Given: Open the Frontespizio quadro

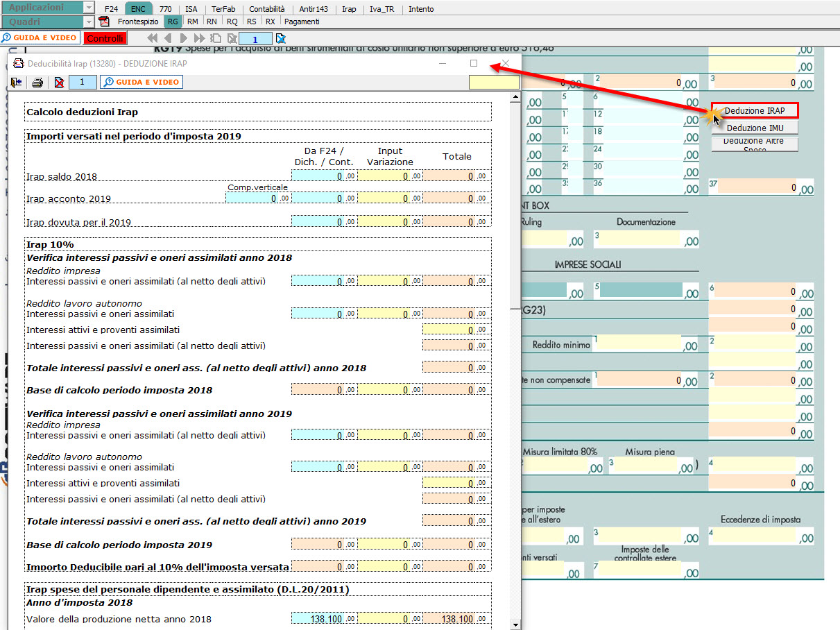Looking at the screenshot, I should (x=138, y=22).
